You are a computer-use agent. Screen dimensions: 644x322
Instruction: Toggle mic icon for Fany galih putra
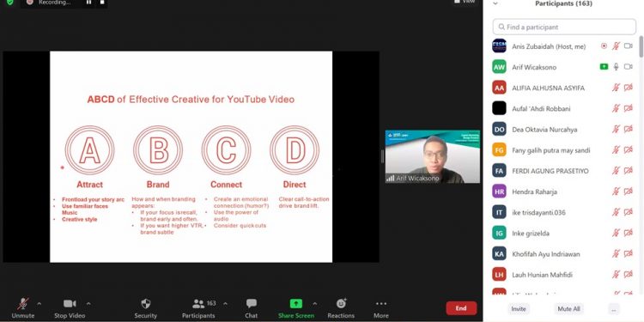coord(616,150)
